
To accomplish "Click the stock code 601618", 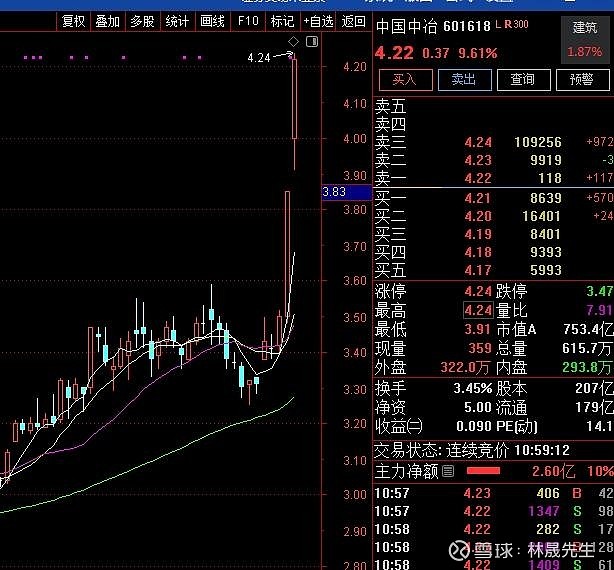I will click(467, 27).
